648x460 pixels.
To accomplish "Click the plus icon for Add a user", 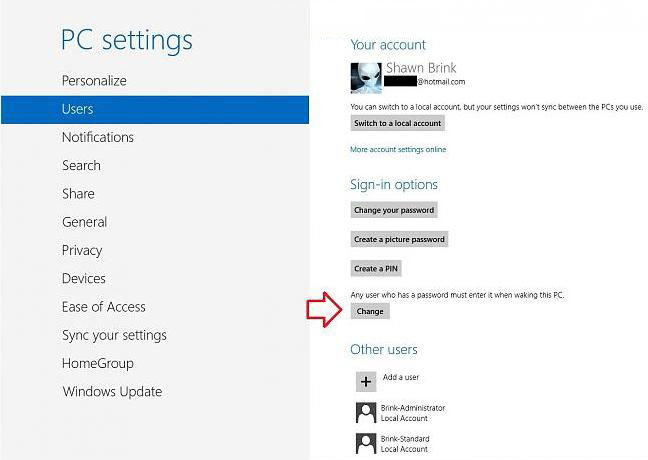I will pyautogui.click(x=366, y=381).
